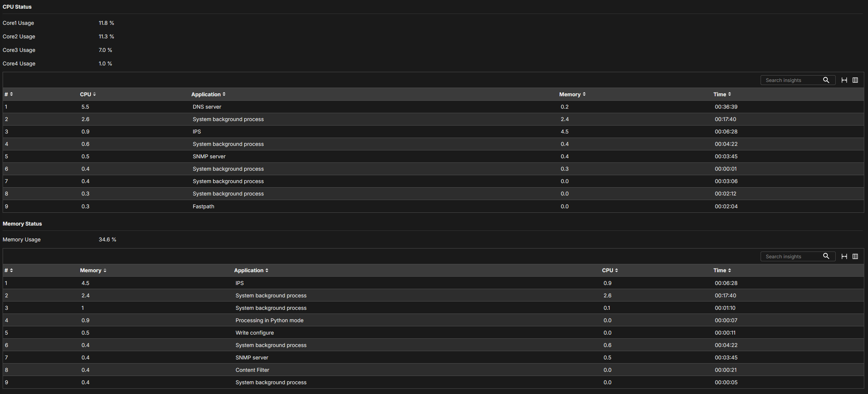Sort CPU table by CPU column arrow

tap(94, 94)
